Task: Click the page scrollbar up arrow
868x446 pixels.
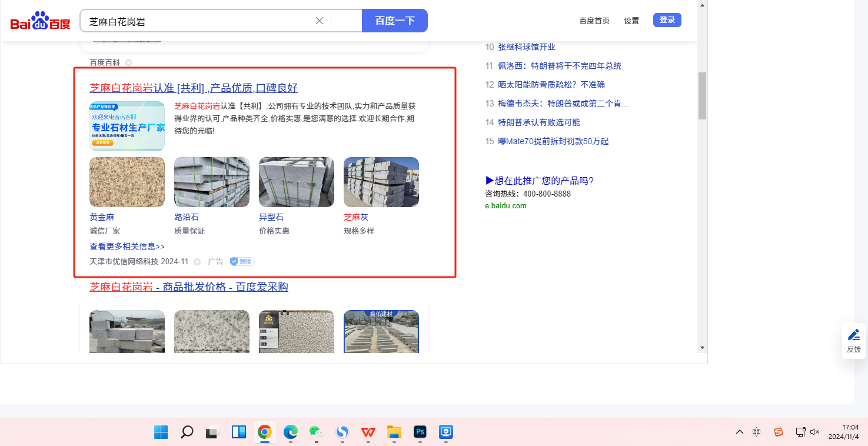Action: point(702,5)
